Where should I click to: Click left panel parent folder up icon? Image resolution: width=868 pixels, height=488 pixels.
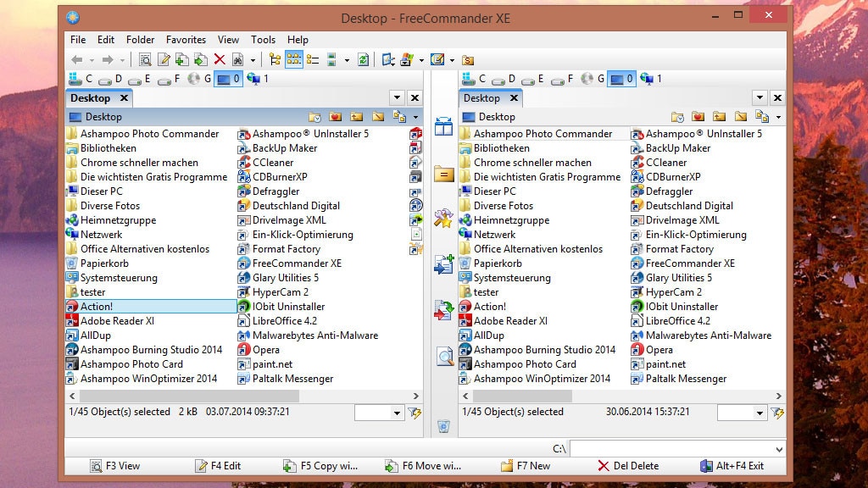(357, 117)
